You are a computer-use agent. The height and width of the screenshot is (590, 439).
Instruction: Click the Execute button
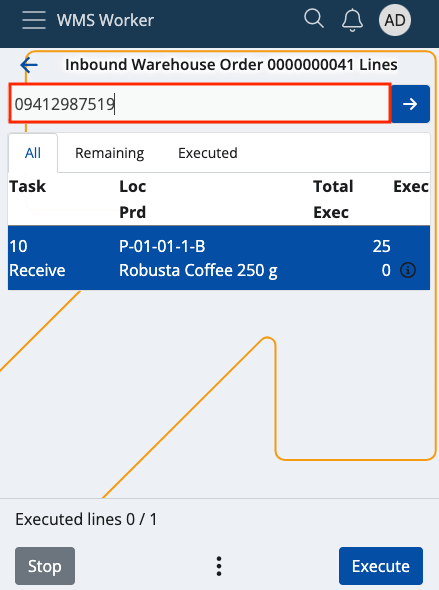[381, 566]
